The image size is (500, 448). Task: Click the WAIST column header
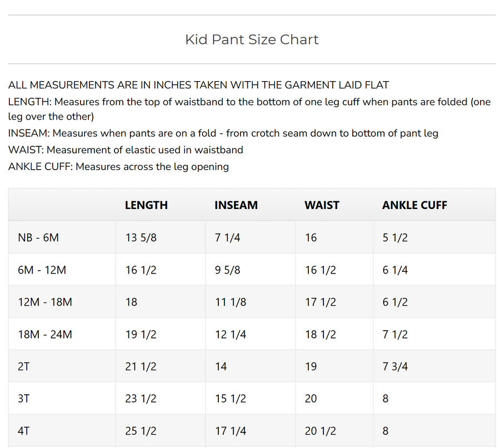tap(322, 205)
